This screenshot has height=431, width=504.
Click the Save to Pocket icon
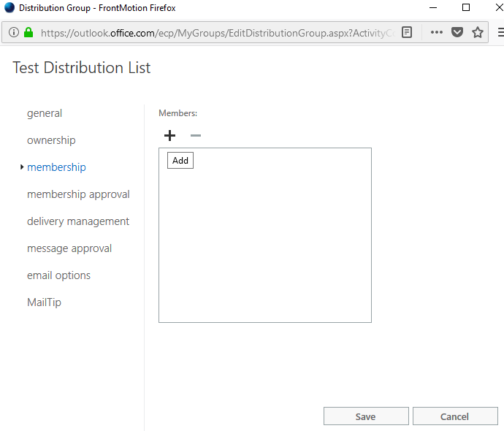(x=457, y=33)
